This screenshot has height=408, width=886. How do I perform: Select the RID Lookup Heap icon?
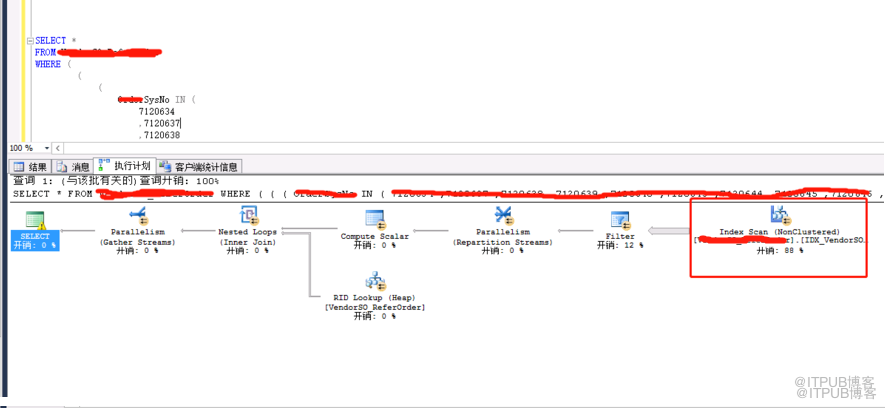375,281
